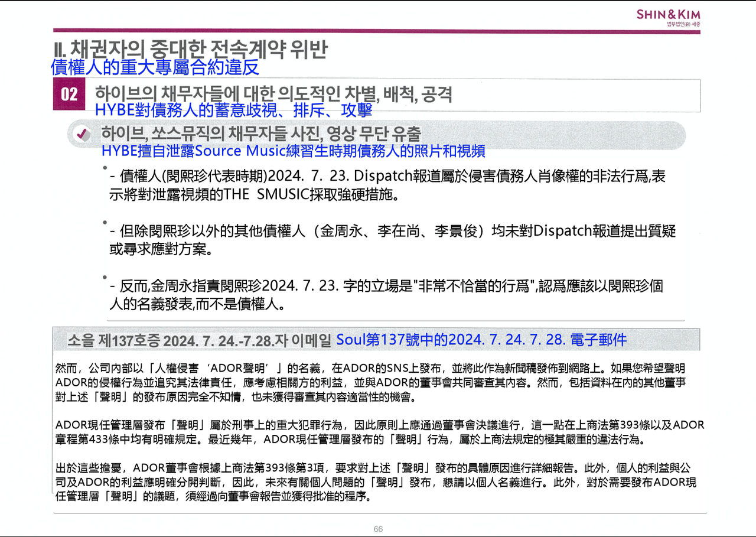The image size is (756, 537).
Task: Select the blue text Soul第137號中的2024. 7. 24. 7. 28. 電子郵件
Action: point(481,340)
